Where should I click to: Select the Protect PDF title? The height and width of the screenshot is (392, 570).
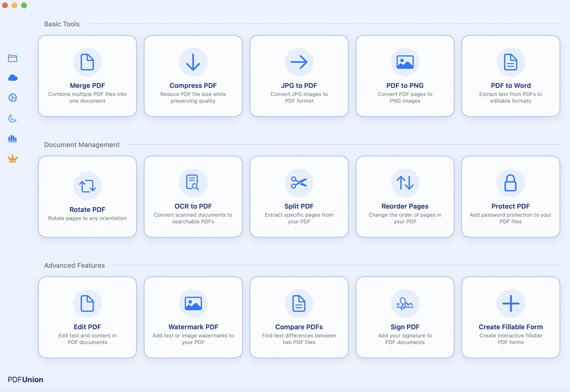coord(511,206)
